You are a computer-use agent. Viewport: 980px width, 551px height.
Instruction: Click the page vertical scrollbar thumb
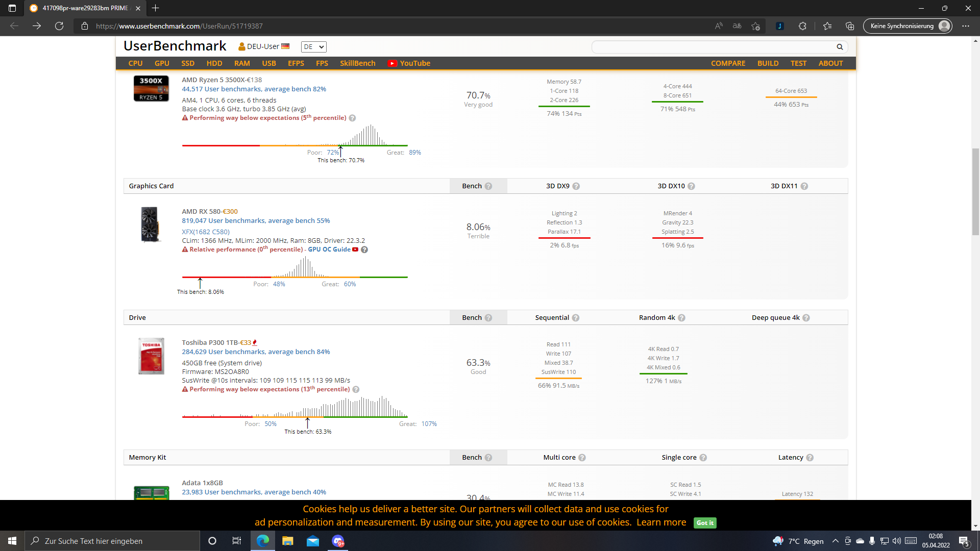tap(975, 191)
